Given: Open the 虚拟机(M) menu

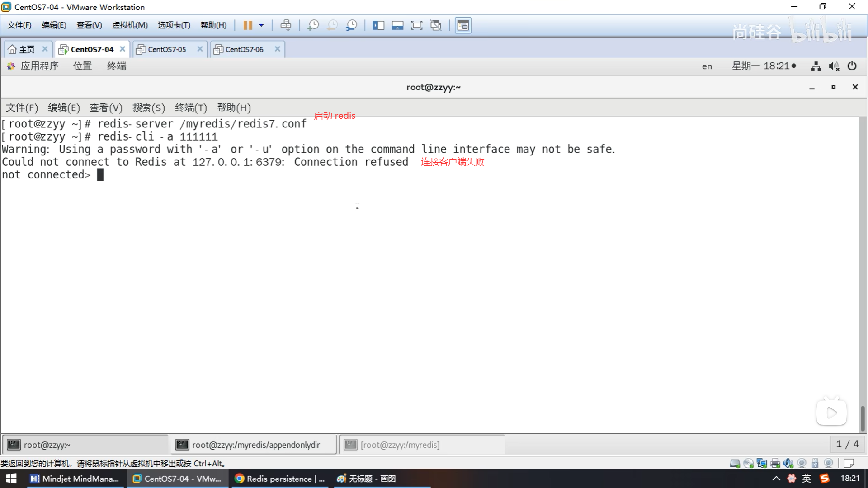Looking at the screenshot, I should 130,25.
